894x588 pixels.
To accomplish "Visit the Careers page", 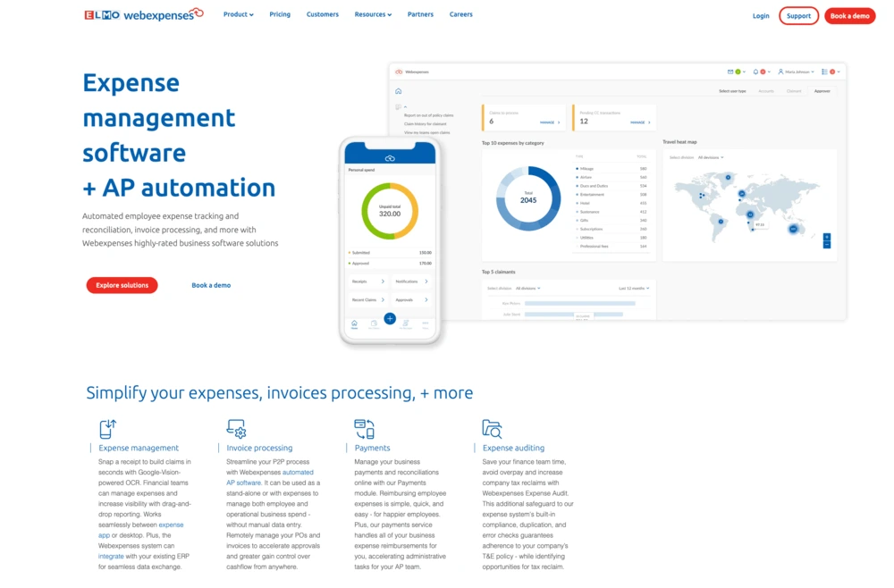I will tap(461, 14).
